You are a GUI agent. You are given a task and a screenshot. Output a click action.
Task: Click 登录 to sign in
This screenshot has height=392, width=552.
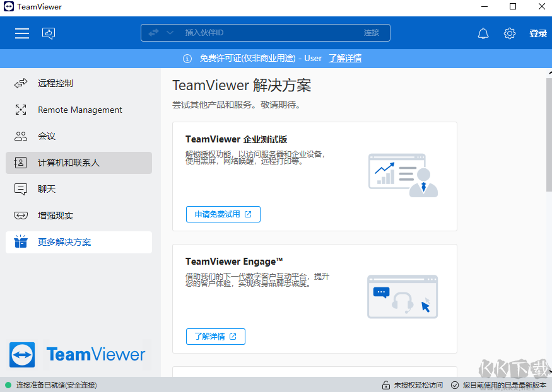[538, 33]
